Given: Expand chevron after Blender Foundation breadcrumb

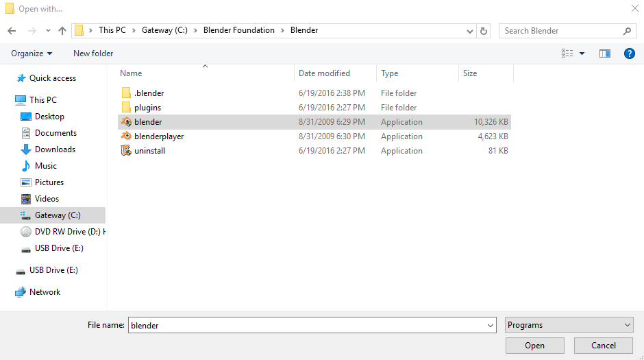Looking at the screenshot, I should [282, 30].
